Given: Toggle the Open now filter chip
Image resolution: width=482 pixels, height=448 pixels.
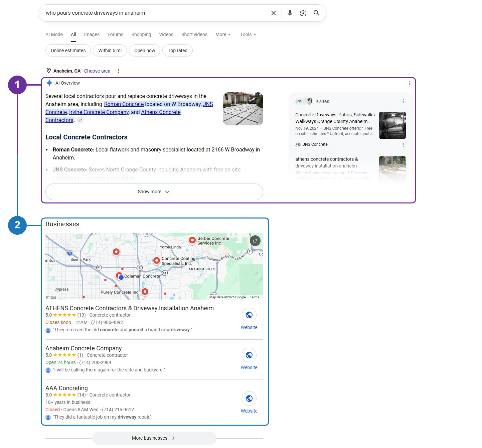Looking at the screenshot, I should (145, 50).
